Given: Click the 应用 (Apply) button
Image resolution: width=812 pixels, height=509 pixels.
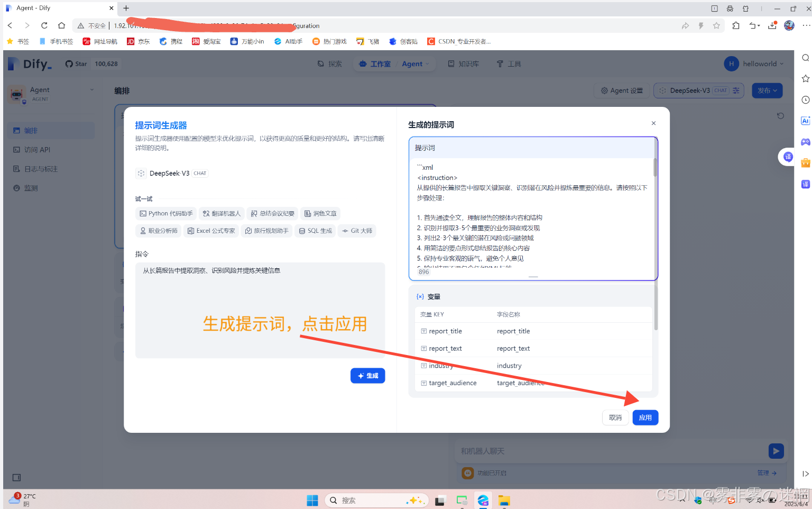Looking at the screenshot, I should click(x=645, y=417).
